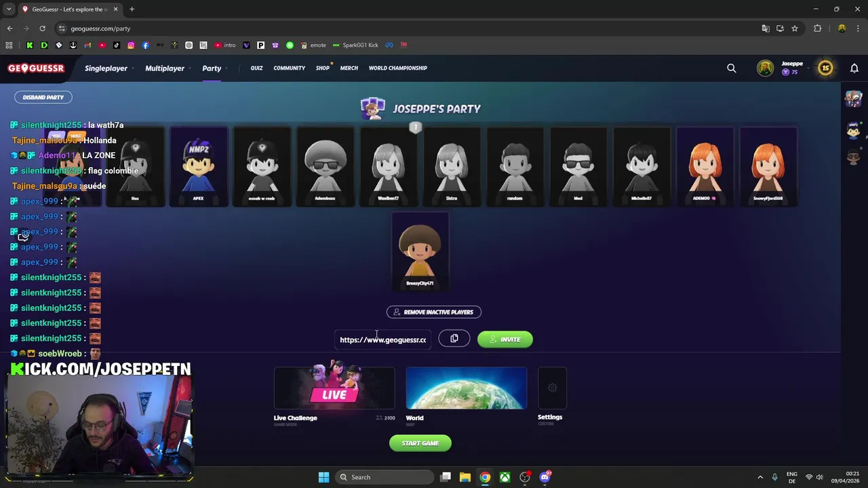
Task: Click the DISBAND PARTY button
Action: click(43, 97)
